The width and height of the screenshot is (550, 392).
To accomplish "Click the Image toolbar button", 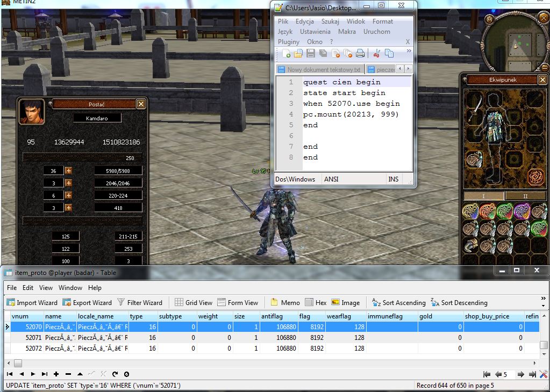I will point(346,302).
